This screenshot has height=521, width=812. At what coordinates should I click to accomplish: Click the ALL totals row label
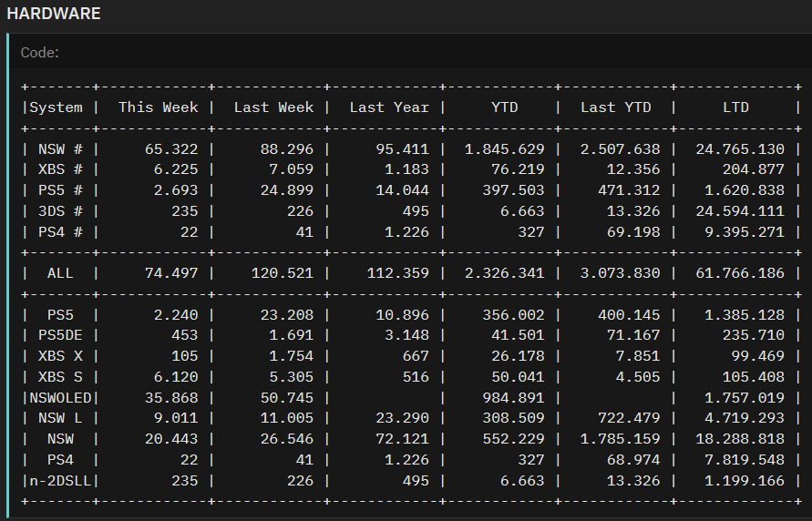61,273
